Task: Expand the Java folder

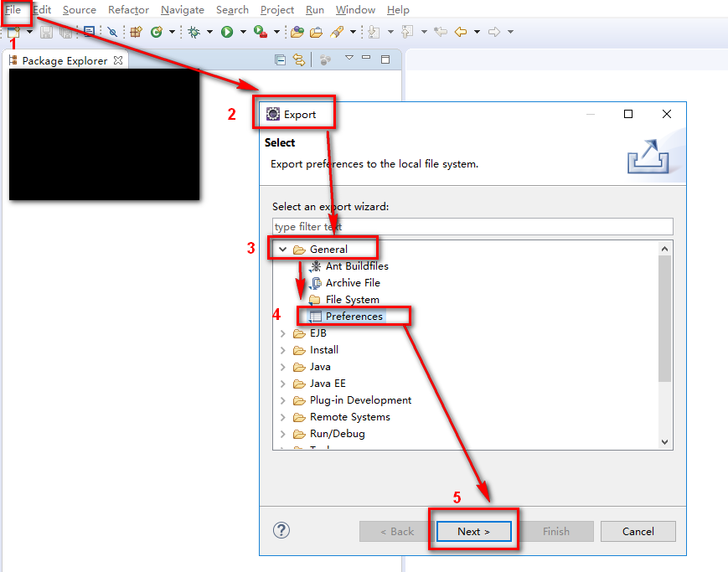Action: [x=283, y=367]
